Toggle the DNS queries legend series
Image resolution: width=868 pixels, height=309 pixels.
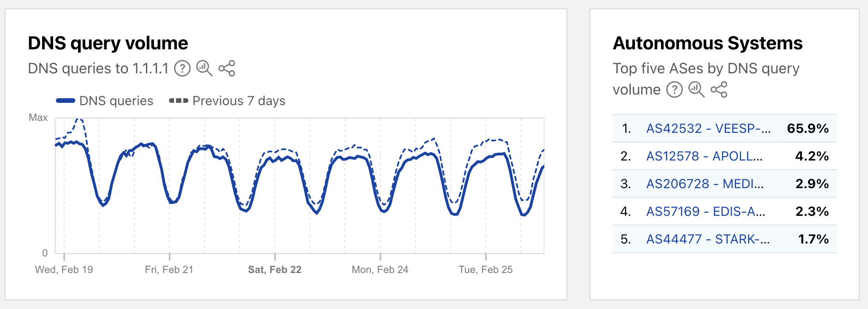(105, 101)
